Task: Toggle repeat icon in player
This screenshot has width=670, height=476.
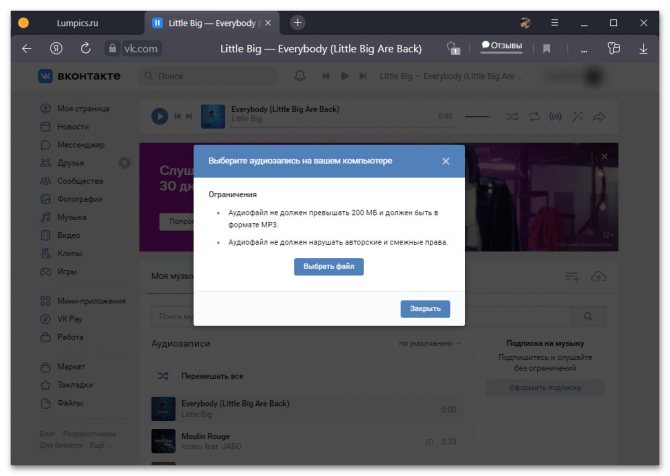Action: (534, 117)
